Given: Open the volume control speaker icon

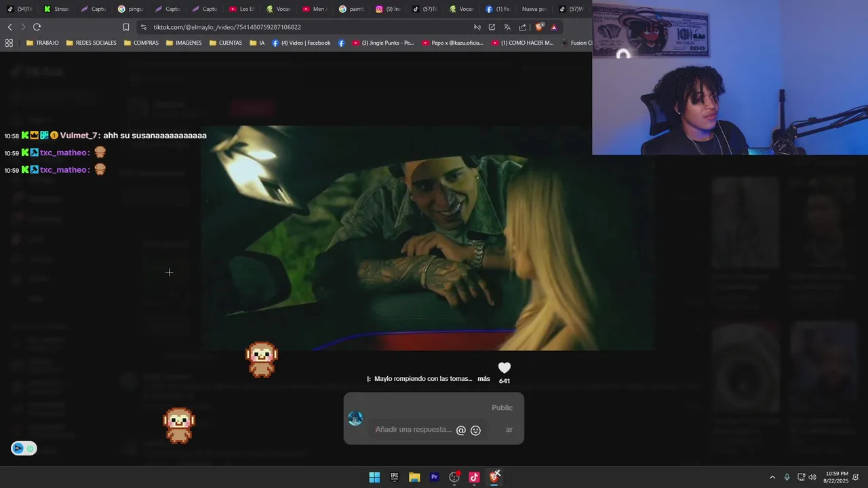Looking at the screenshot, I should 812,477.
